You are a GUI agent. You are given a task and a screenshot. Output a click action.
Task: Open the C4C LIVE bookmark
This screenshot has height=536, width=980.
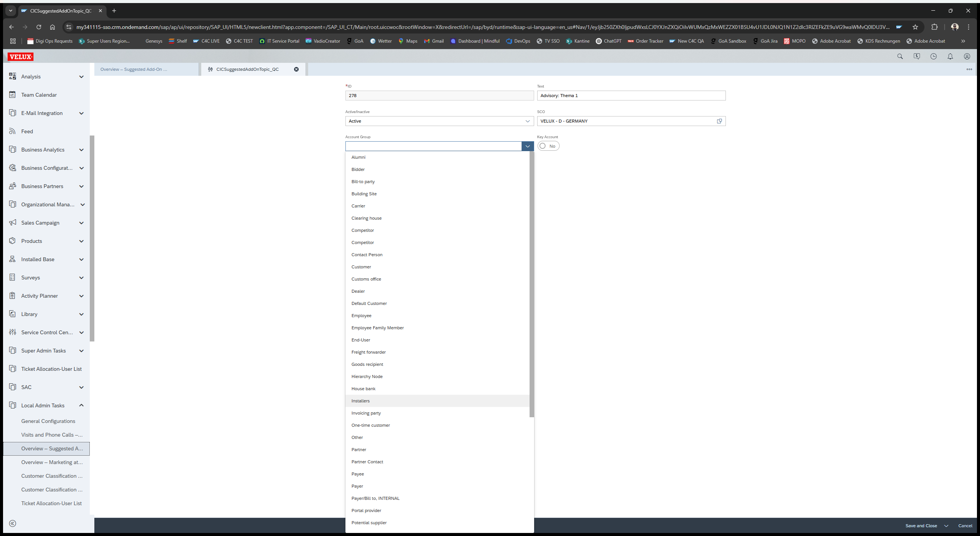[x=206, y=41]
